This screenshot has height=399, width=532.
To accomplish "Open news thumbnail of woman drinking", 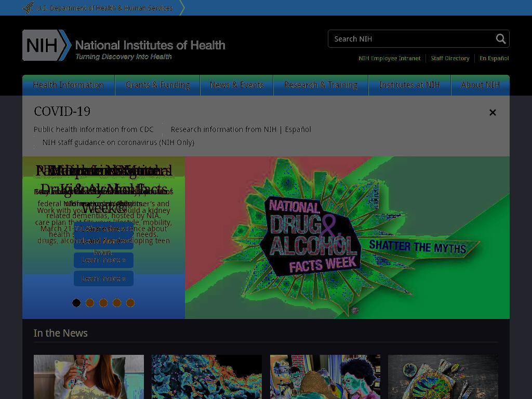I will [x=89, y=377].
